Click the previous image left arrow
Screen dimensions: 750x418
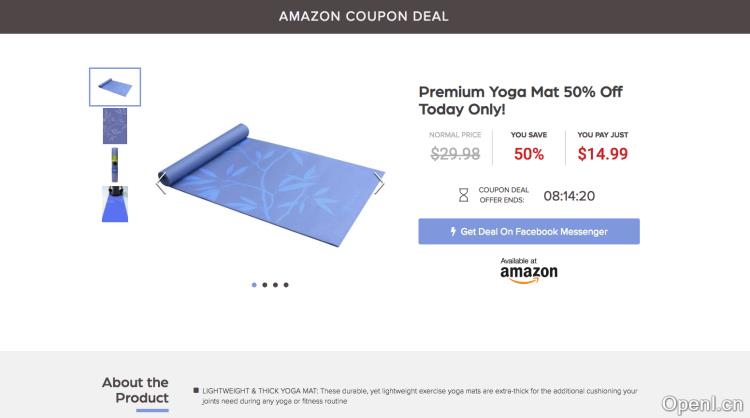[160, 183]
